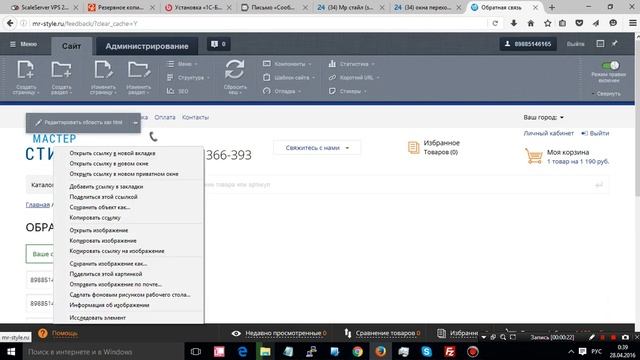Open Личный кабинет link
Screen dimensions: 640x360
(549, 133)
